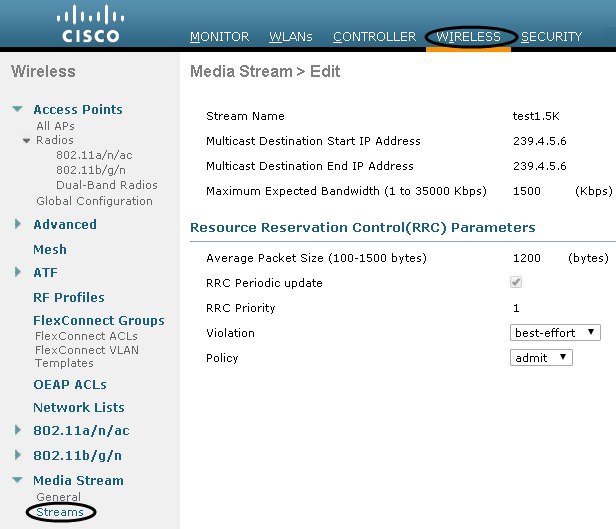Open the Streams link under Media Stream
This screenshot has width=616, height=529.
point(60,512)
